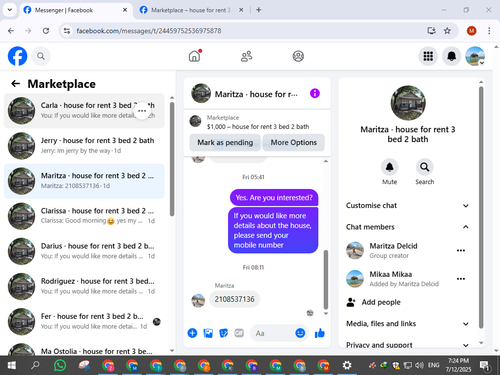Image resolution: width=500 pixels, height=375 pixels.
Task: Expand Media, files and links section
Action: tap(407, 324)
